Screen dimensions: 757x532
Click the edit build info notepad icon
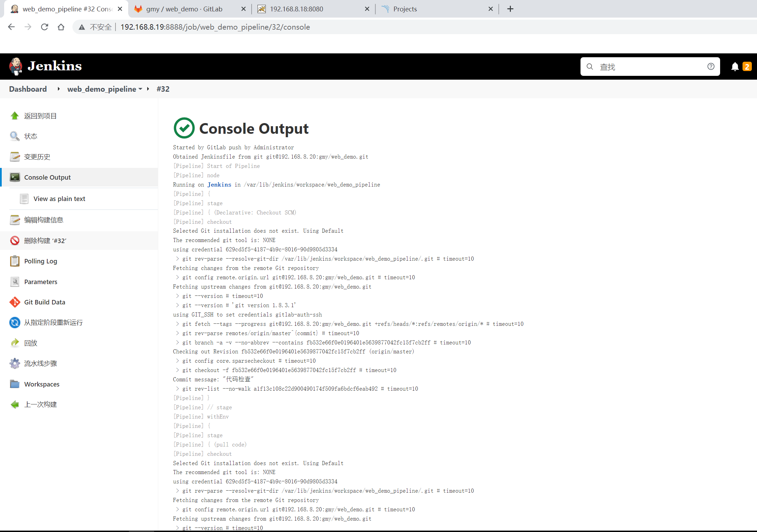coord(14,220)
